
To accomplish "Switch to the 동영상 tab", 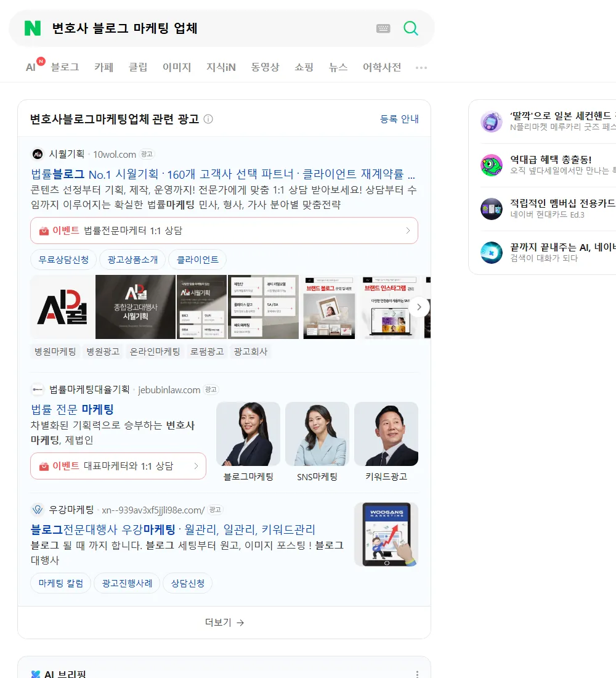I will tap(265, 67).
